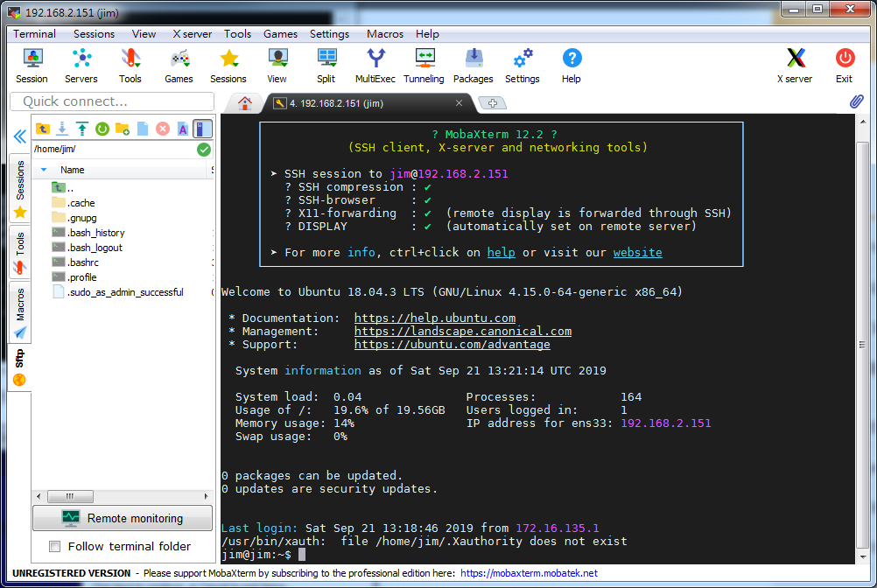Create a new file in SFTP toolbar

point(143,129)
